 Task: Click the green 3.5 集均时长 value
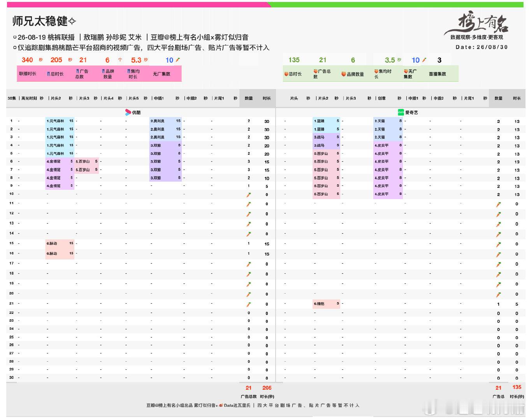click(390, 60)
